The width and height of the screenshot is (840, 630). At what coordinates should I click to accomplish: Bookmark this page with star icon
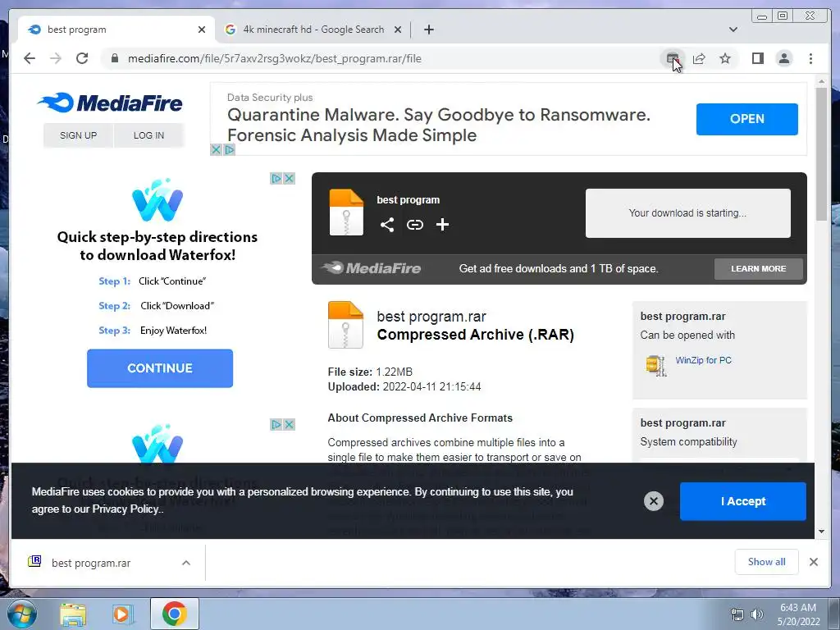tap(725, 58)
